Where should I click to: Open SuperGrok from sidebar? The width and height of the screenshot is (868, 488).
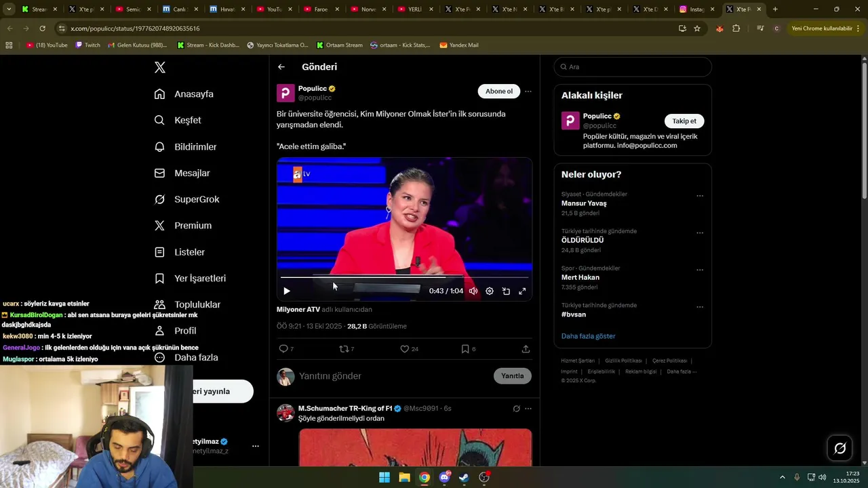[x=186, y=199]
